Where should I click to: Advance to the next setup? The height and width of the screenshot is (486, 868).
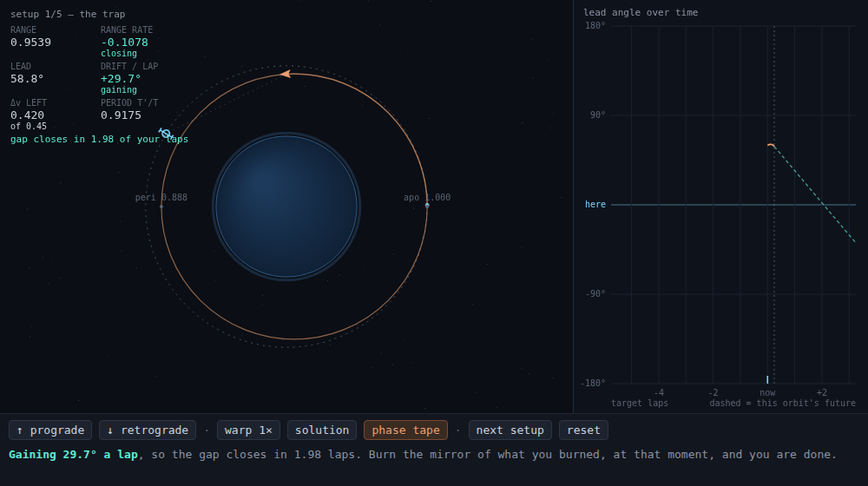(510, 430)
